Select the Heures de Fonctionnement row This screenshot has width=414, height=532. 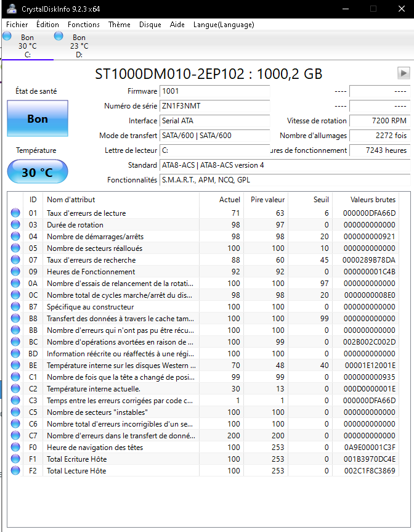pos(203,271)
